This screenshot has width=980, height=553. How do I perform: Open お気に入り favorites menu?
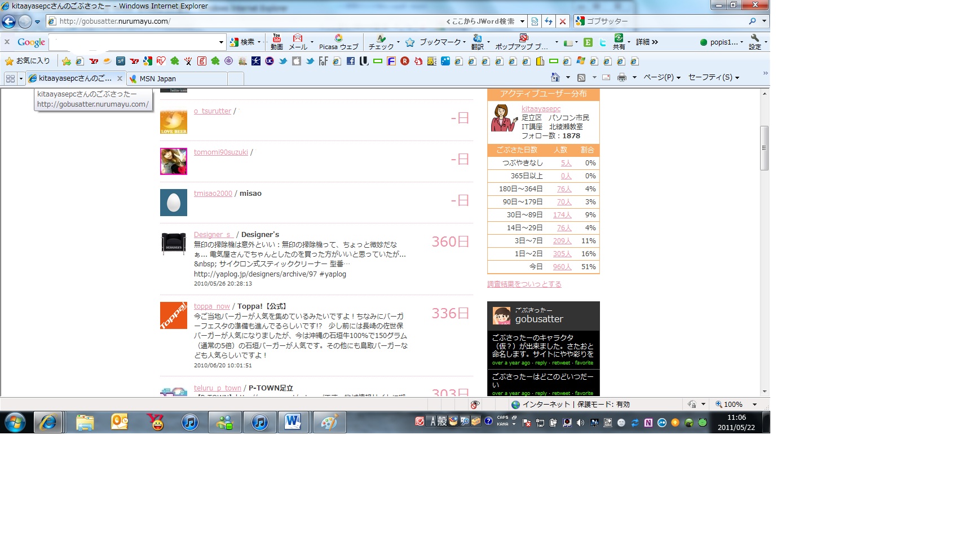[27, 61]
